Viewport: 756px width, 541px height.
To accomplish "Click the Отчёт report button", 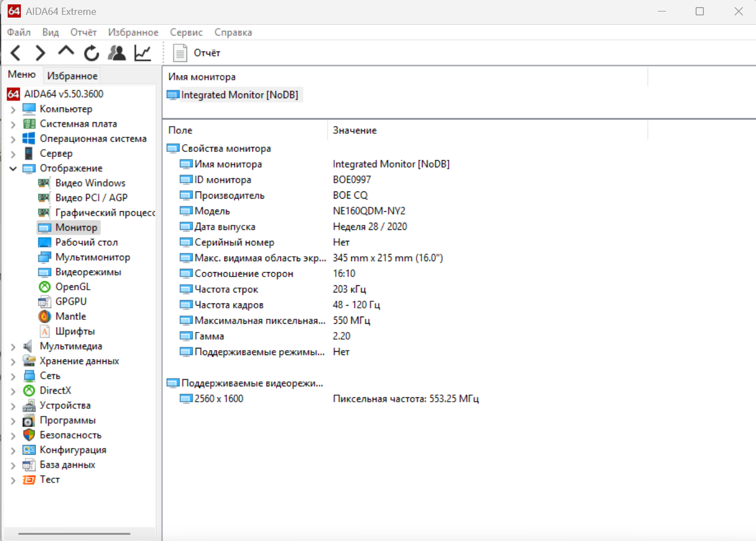I will (197, 53).
